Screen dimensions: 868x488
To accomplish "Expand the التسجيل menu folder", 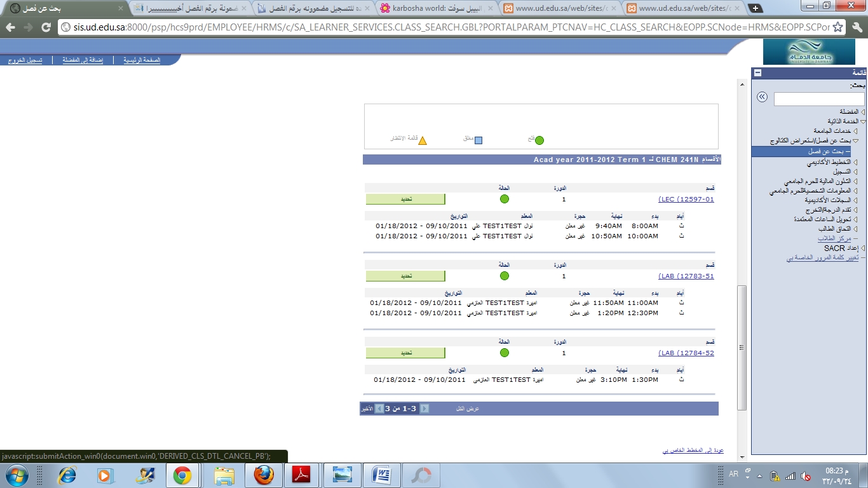I will point(855,172).
